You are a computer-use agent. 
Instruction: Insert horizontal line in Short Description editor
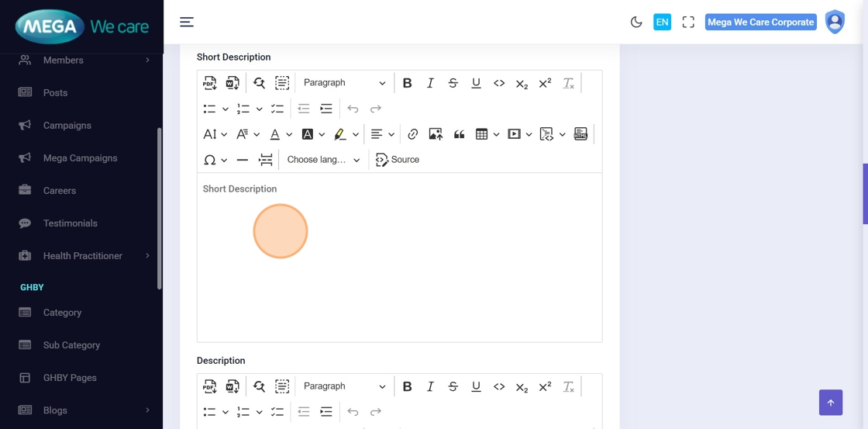tap(243, 160)
